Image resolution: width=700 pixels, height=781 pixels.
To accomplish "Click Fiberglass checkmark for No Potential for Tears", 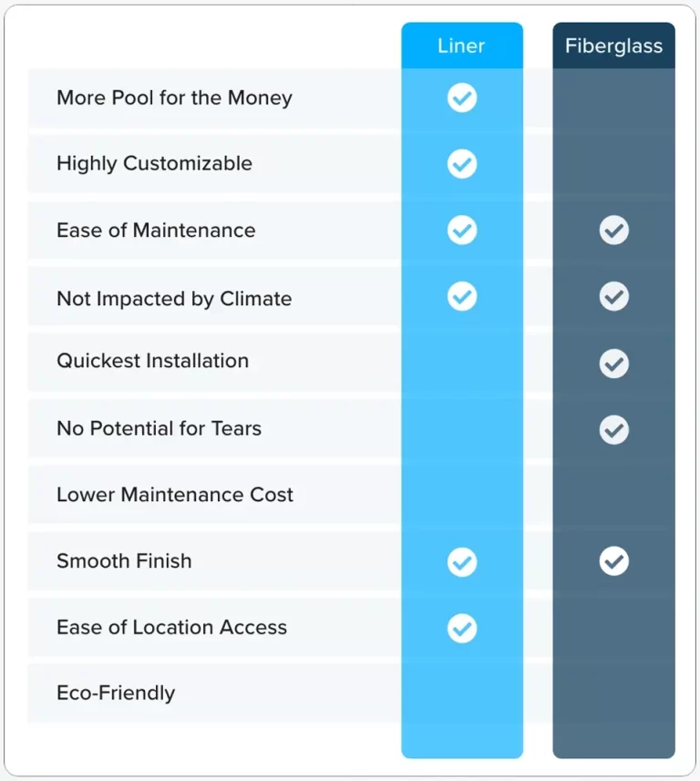I will tap(613, 429).
